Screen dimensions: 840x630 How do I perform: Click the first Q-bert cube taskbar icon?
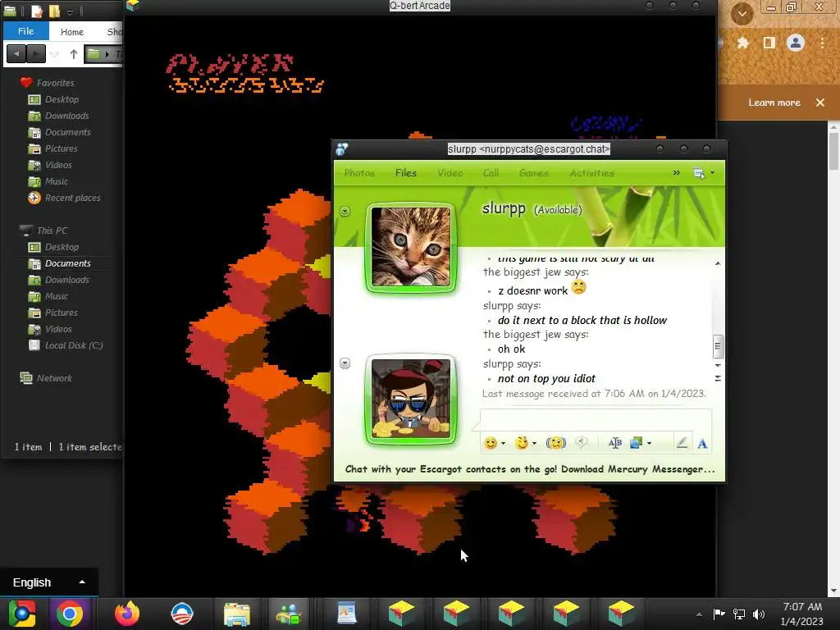(x=402, y=614)
